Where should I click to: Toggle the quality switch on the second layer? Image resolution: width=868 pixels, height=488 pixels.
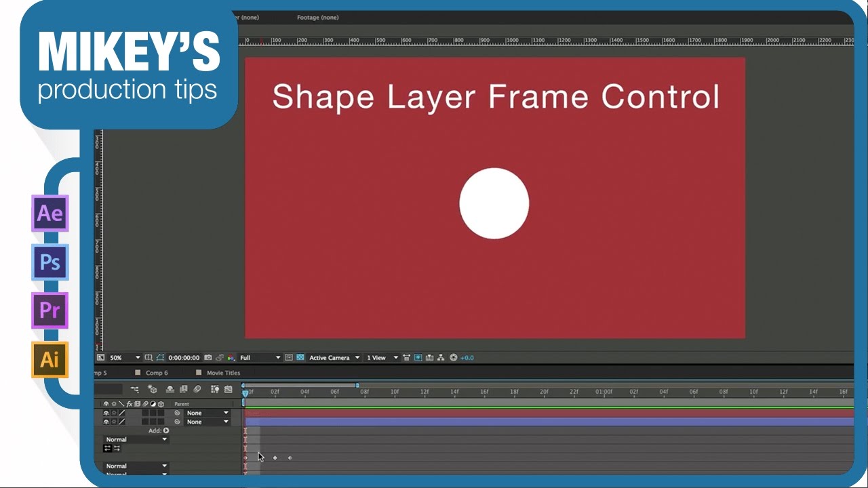tap(122, 422)
